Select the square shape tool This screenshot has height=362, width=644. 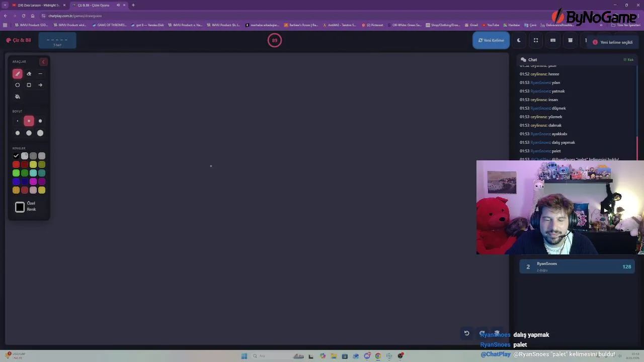pyautogui.click(x=29, y=85)
